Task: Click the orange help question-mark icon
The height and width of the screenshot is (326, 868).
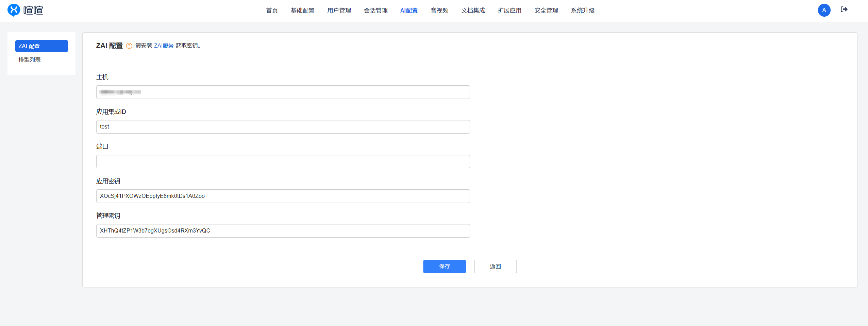Action: pyautogui.click(x=129, y=46)
